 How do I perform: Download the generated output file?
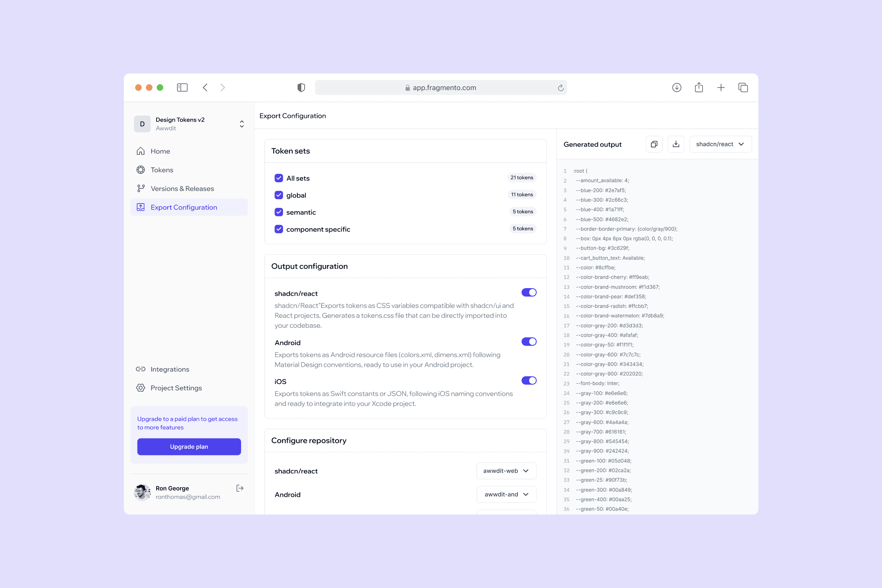coord(676,144)
